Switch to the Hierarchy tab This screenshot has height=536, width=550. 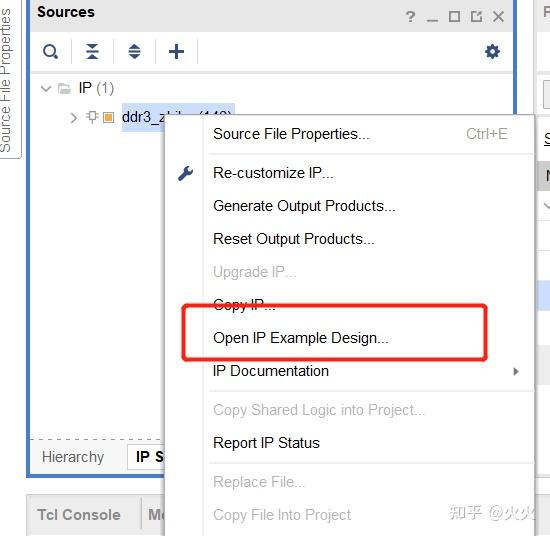(x=73, y=457)
